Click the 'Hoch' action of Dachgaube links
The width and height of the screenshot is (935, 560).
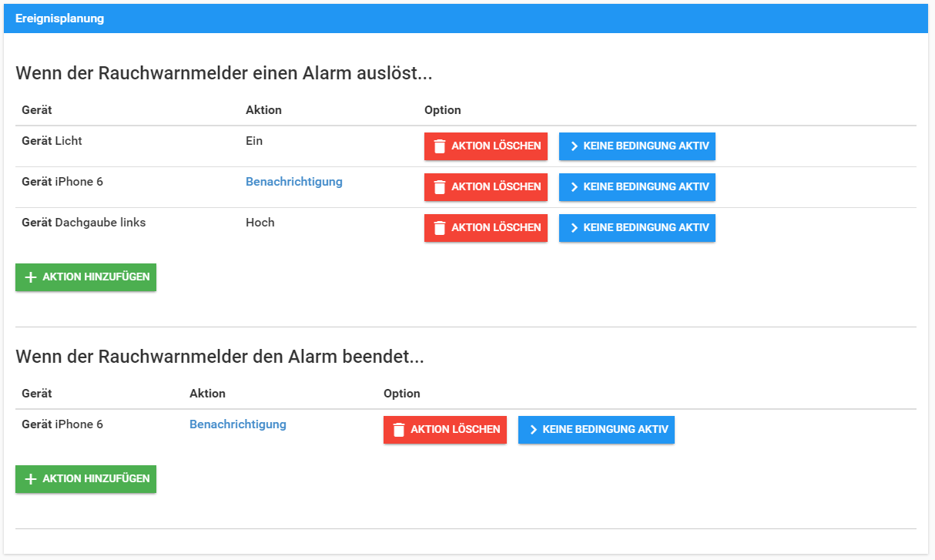click(260, 223)
